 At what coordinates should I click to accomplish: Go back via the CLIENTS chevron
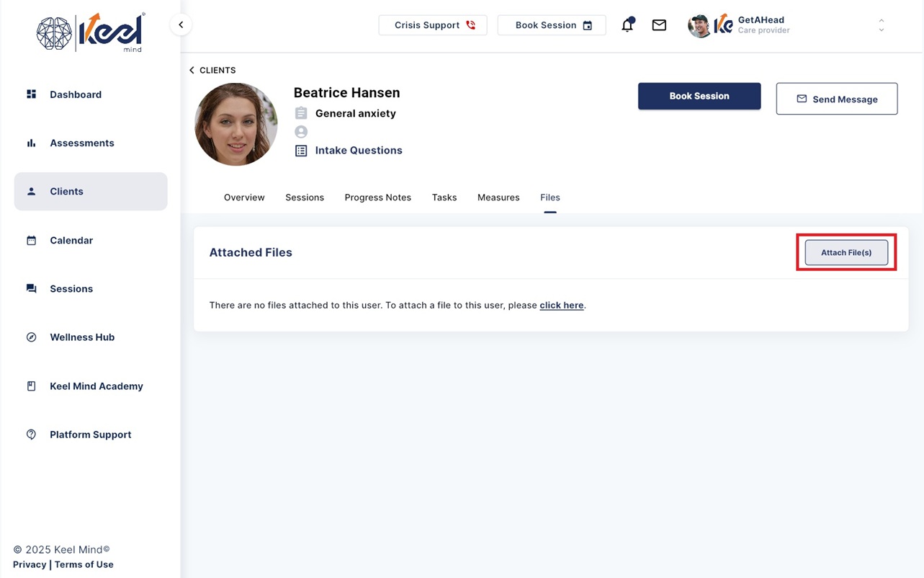tap(192, 70)
